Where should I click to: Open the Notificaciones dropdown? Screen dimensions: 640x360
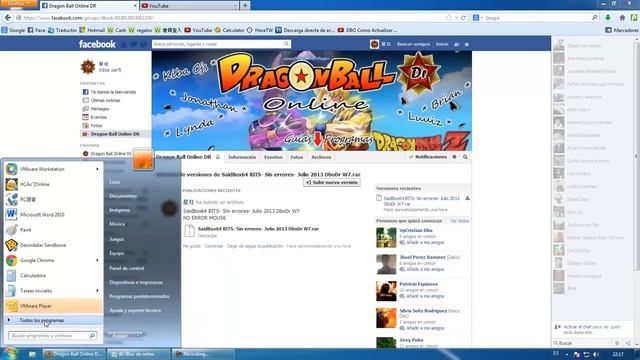(427, 157)
